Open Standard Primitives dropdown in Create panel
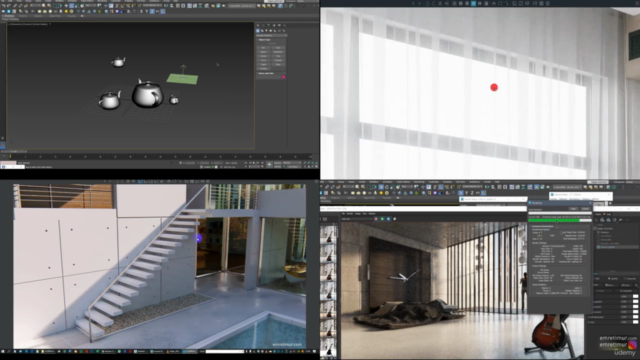This screenshot has width=640, height=360. tap(271, 36)
